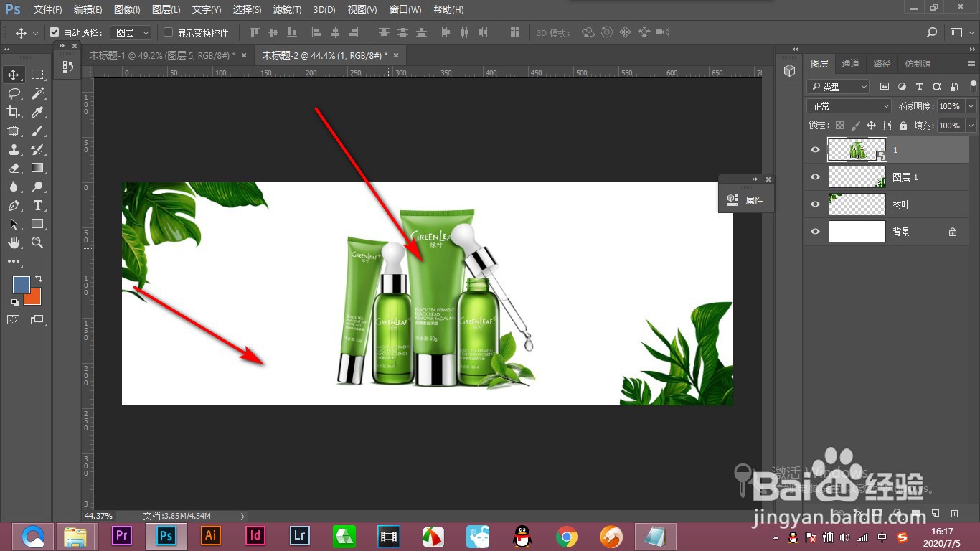Open the Layers panel menu icon
The image size is (980, 551).
[971, 63]
